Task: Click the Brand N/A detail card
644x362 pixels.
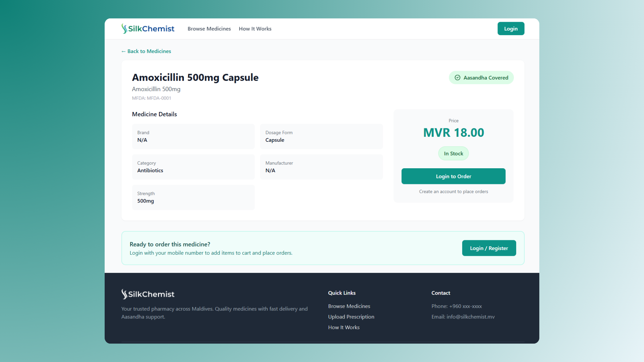Action: [193, 136]
